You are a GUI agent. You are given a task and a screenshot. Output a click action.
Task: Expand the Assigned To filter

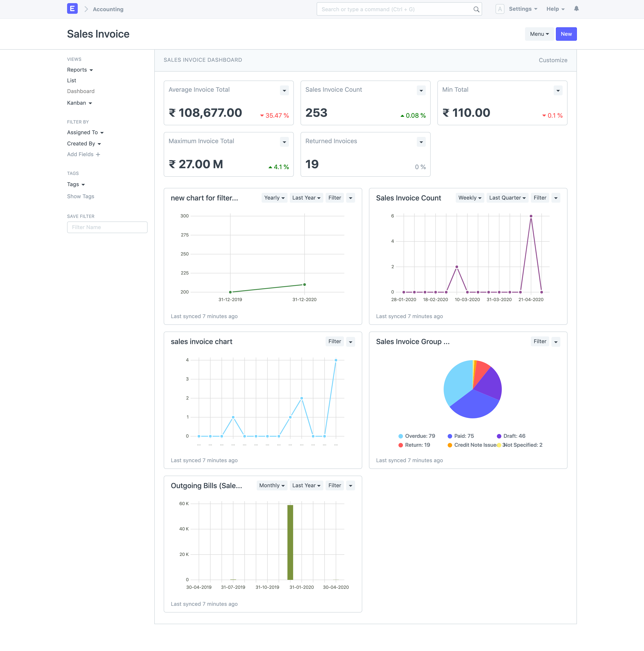(85, 132)
